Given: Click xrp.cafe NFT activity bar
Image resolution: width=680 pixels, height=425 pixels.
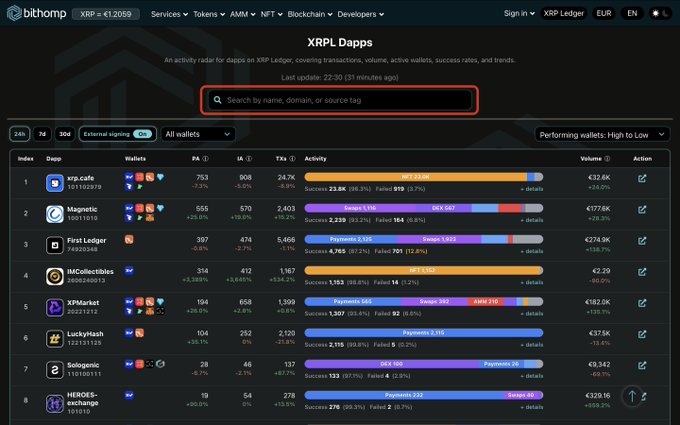Looking at the screenshot, I should tap(415, 177).
